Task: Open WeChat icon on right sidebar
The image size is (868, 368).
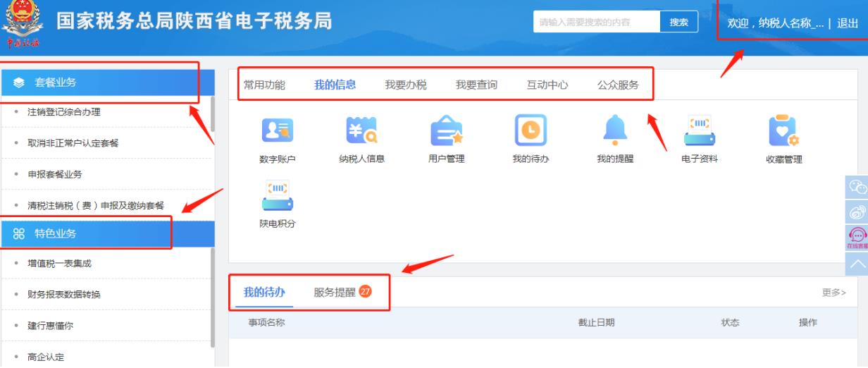Action: [857, 187]
